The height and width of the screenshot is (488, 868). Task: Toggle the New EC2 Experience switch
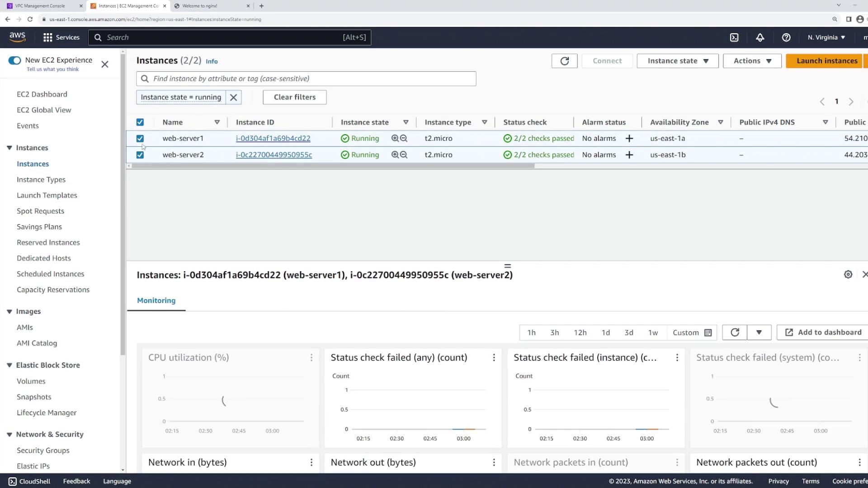click(x=14, y=61)
